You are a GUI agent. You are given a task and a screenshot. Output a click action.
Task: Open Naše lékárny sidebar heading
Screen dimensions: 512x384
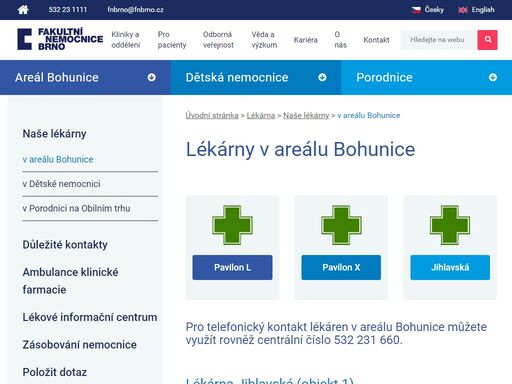click(x=55, y=134)
